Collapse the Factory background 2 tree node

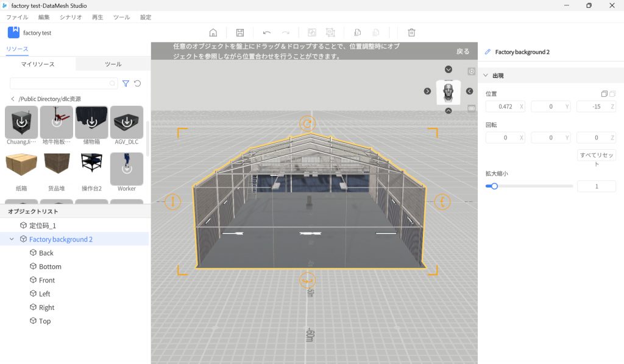[x=12, y=239]
